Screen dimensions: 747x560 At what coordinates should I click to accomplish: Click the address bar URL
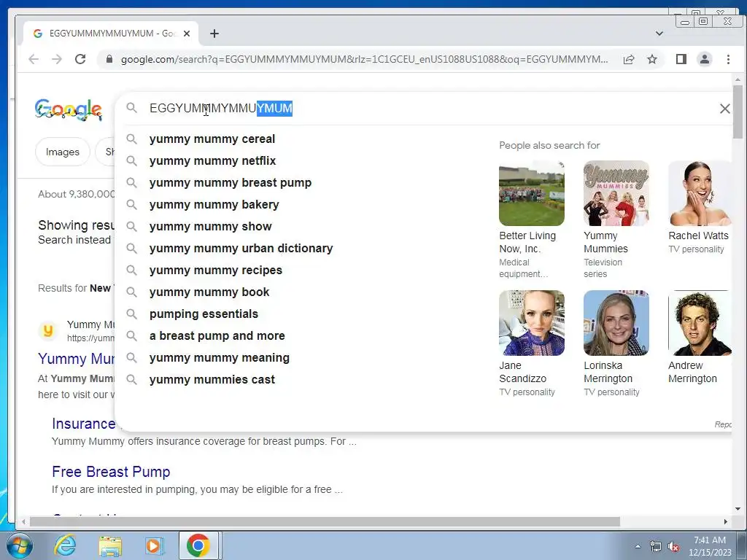[x=365, y=59]
